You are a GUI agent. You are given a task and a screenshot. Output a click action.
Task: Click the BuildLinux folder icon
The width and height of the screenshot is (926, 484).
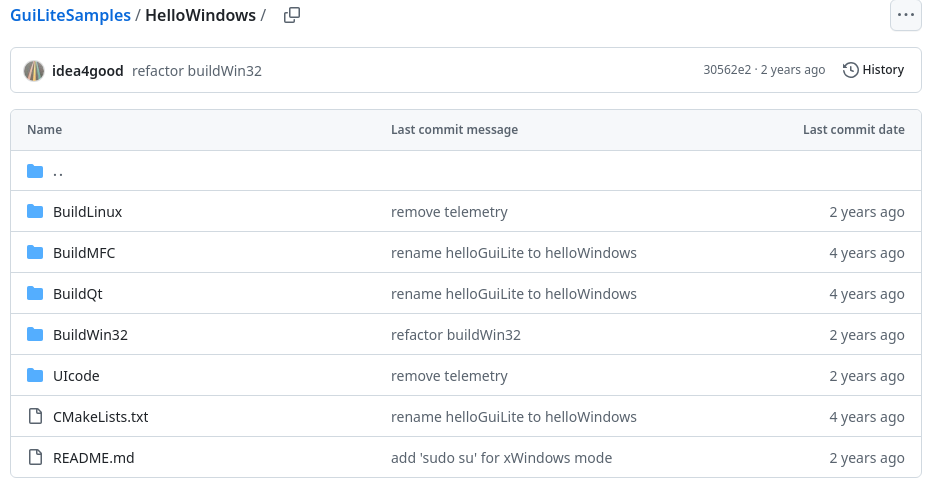click(x=35, y=212)
